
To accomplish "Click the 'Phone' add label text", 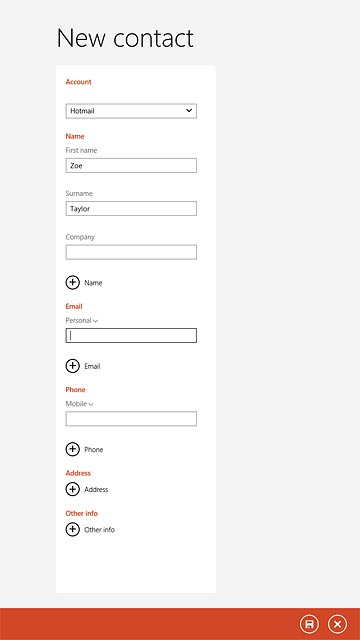I will 93,450.
